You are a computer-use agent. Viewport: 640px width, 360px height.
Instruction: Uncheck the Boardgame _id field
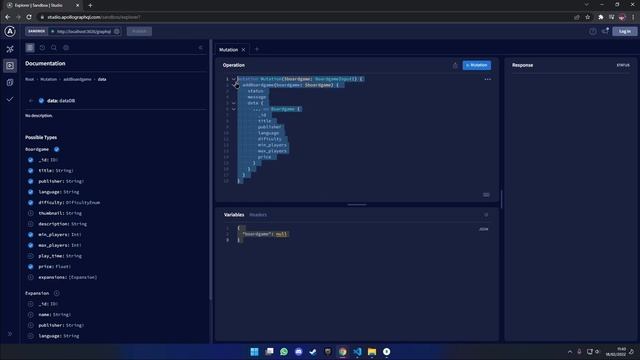(31, 160)
